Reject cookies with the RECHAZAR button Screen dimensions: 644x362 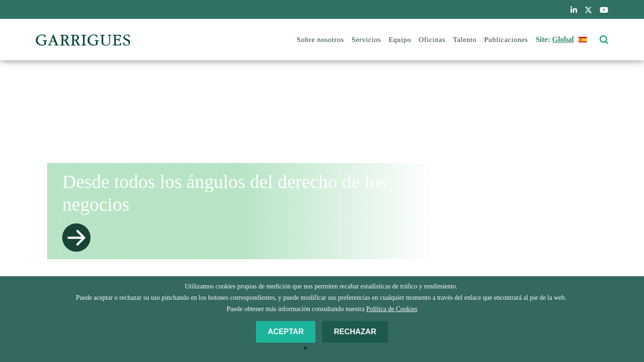coord(355,332)
